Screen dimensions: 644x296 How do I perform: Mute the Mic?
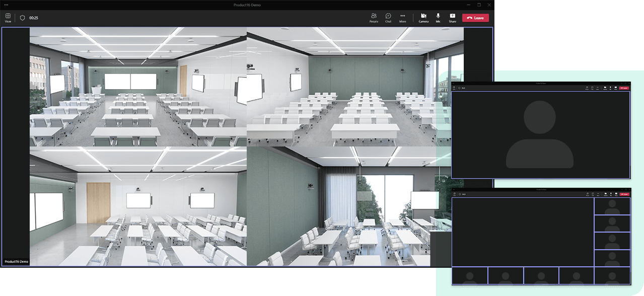438,18
